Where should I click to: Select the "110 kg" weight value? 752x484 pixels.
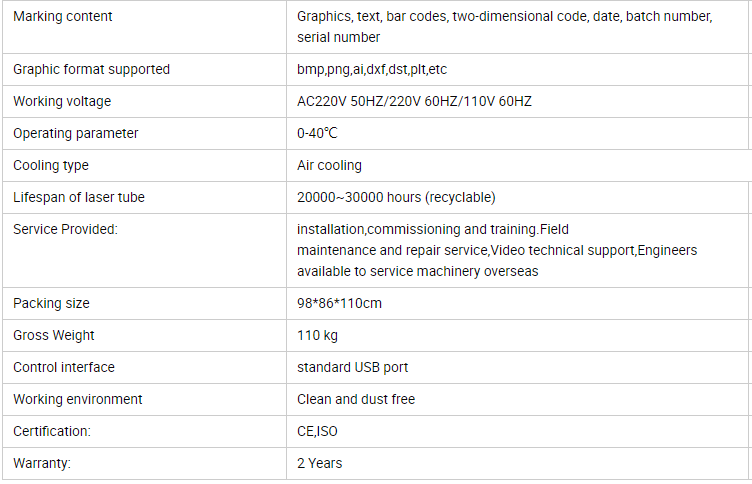click(x=317, y=336)
